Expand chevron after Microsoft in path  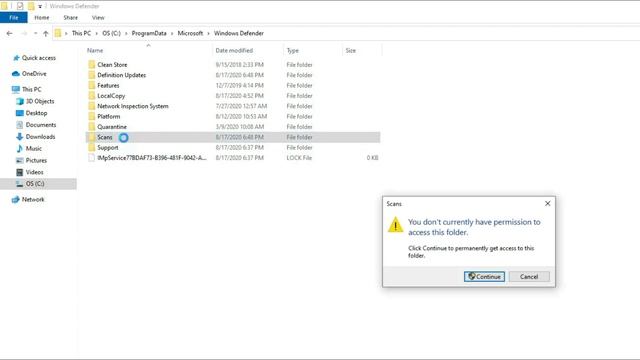[208, 33]
